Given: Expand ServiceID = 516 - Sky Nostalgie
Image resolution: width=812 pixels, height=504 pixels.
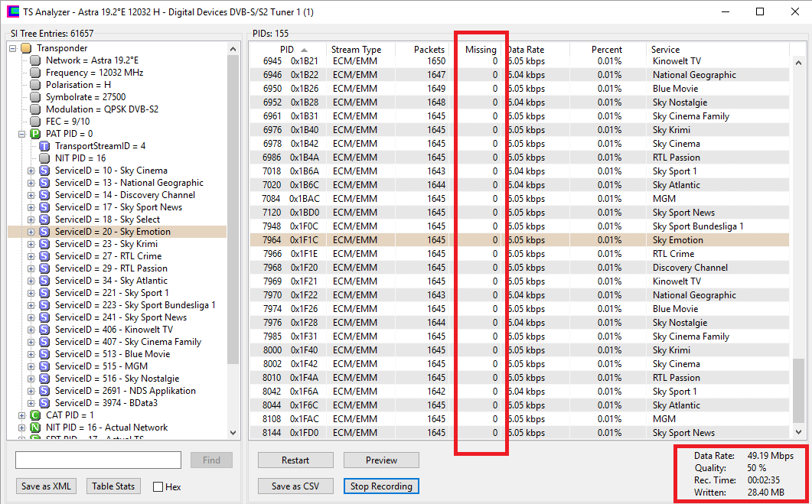Looking at the screenshot, I should tap(31, 379).
